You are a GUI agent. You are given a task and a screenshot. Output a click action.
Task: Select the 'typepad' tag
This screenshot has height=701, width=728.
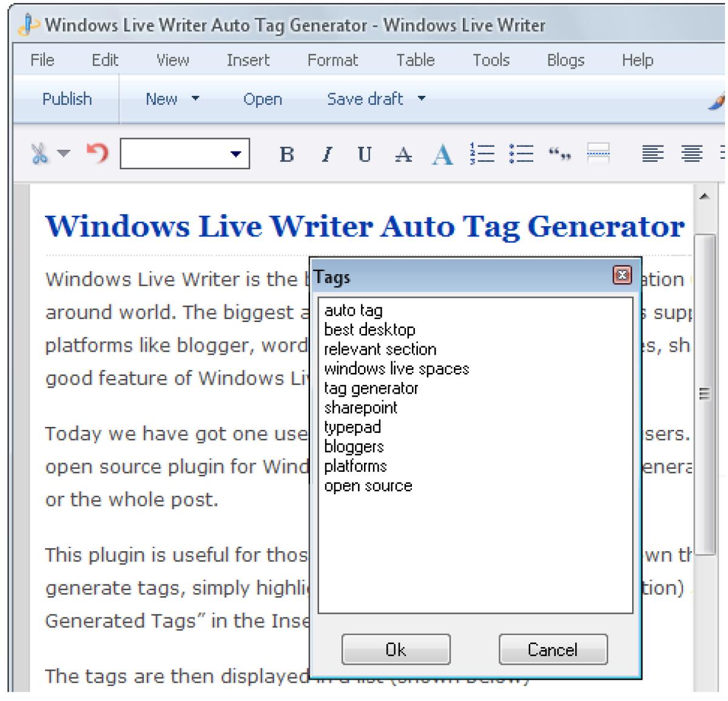(352, 427)
